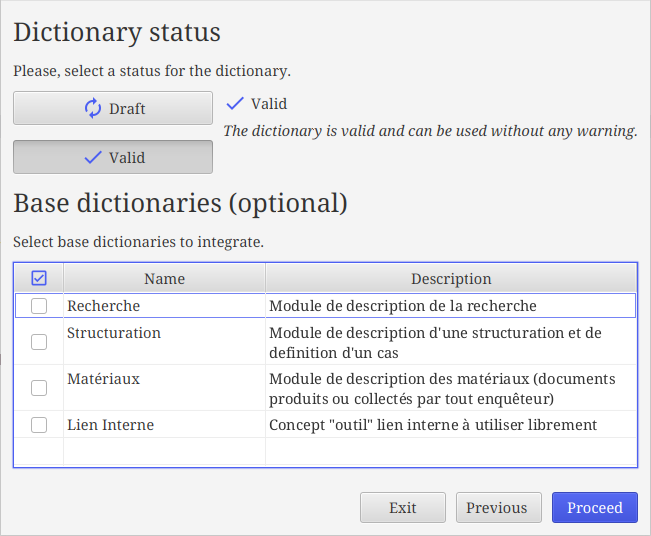
Task: Click the italic text 'The dictionary is valid…'
Action: coord(430,131)
